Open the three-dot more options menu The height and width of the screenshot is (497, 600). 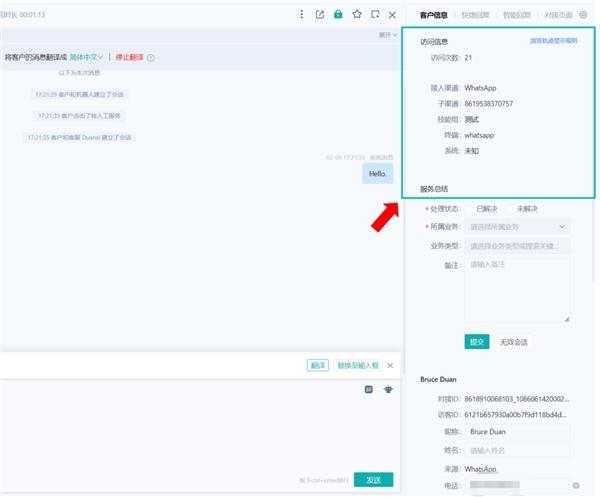[x=302, y=15]
